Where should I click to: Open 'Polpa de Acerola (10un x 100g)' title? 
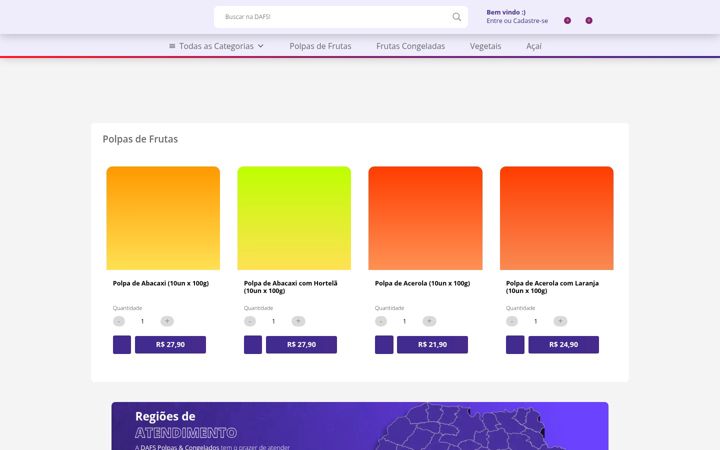(x=422, y=283)
